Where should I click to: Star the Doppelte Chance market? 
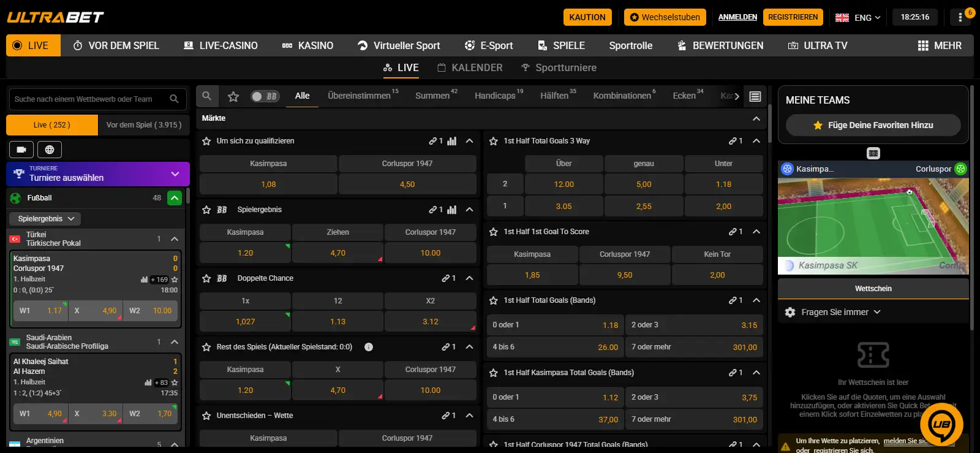(206, 278)
